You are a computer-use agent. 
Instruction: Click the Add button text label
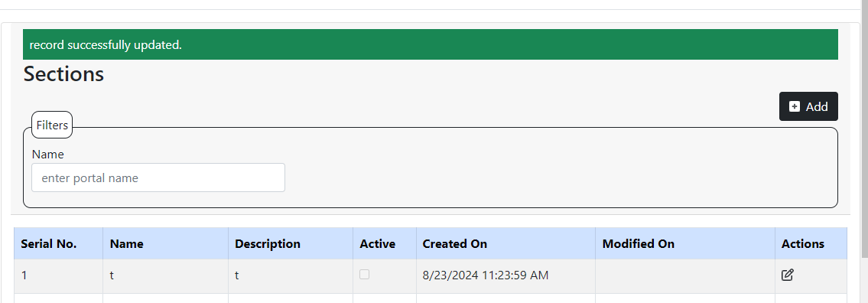[x=817, y=106]
